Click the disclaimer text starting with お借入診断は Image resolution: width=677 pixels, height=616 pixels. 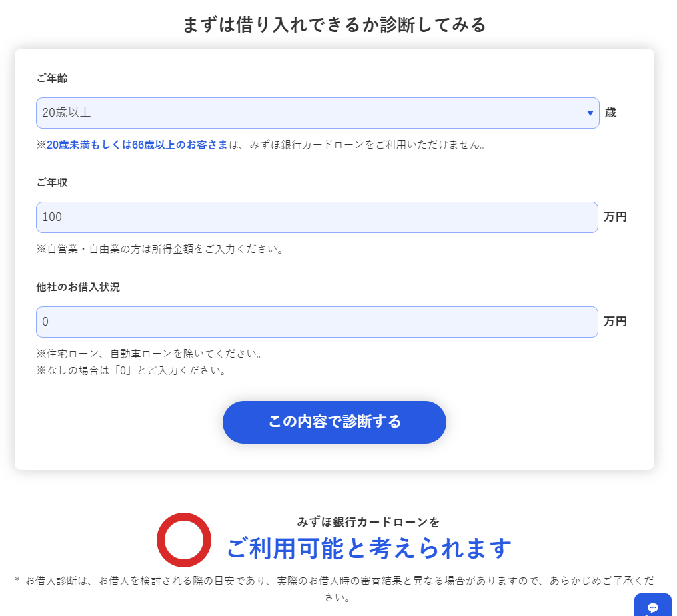(335, 589)
